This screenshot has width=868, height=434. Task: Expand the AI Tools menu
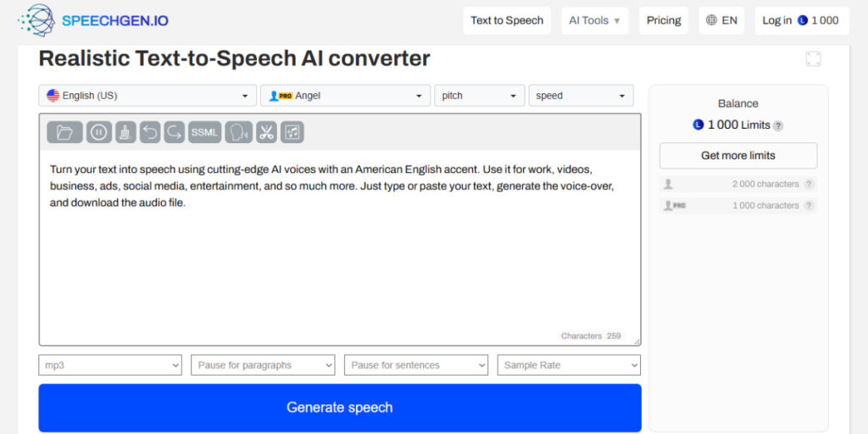[595, 20]
